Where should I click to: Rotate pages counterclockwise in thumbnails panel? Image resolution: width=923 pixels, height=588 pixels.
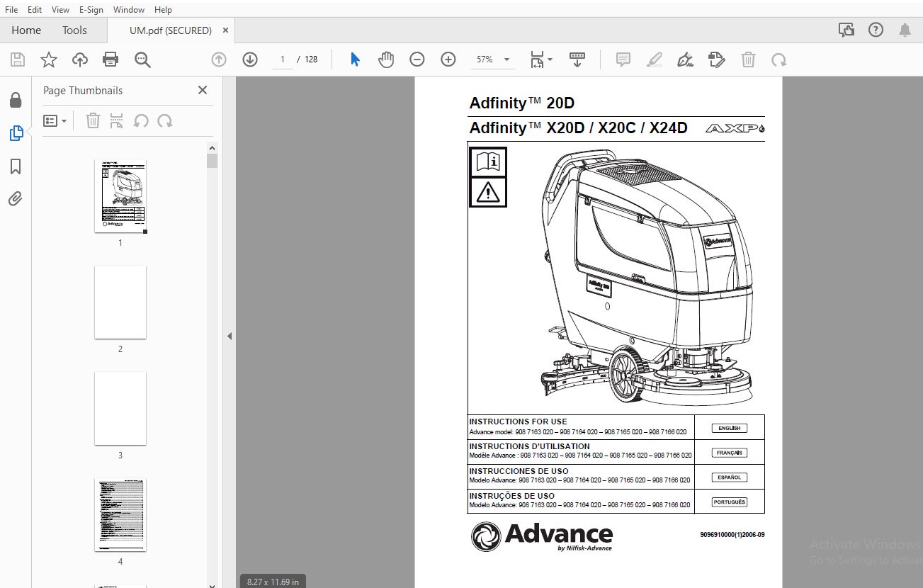coord(141,121)
